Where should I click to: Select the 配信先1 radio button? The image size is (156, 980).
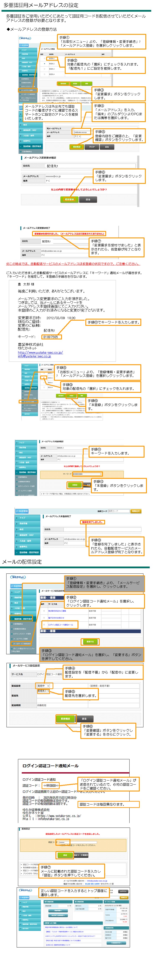point(44,59)
